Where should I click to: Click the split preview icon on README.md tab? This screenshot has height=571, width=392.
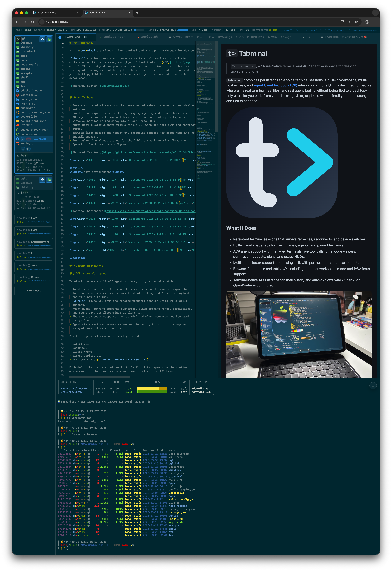pos(86,37)
